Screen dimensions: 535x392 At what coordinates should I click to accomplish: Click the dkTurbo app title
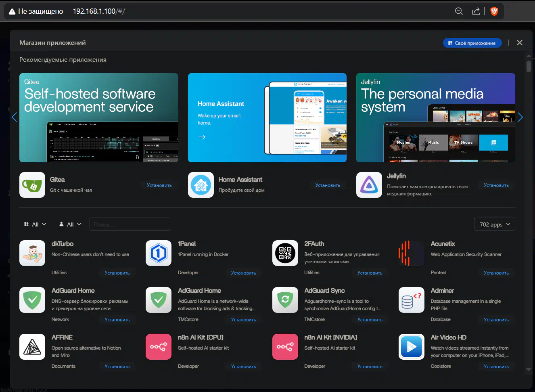(x=63, y=244)
